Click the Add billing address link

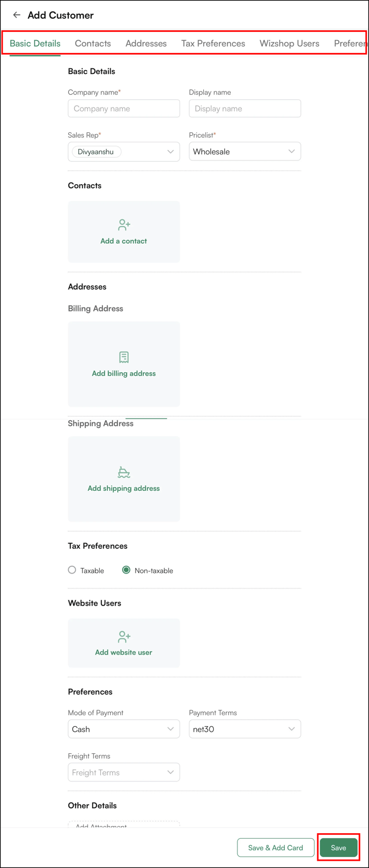124,373
